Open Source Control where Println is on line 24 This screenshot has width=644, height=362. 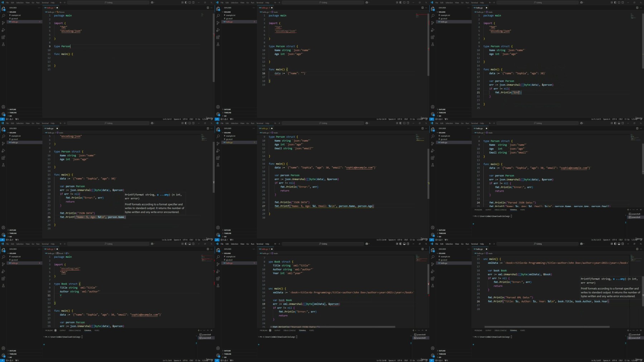pyautogui.click(x=433, y=144)
